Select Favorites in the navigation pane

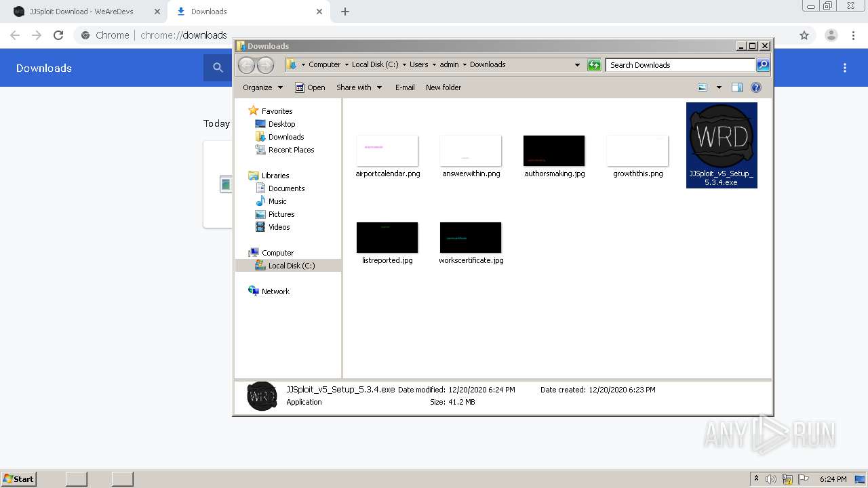click(270, 111)
